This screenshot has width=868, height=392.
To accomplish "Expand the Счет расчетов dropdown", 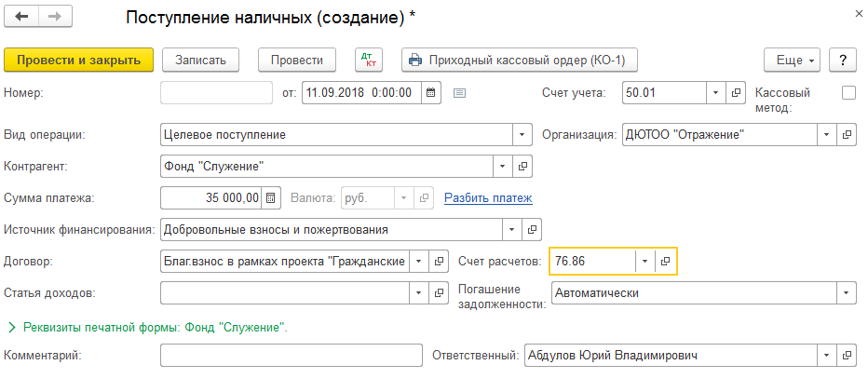I will tap(645, 262).
